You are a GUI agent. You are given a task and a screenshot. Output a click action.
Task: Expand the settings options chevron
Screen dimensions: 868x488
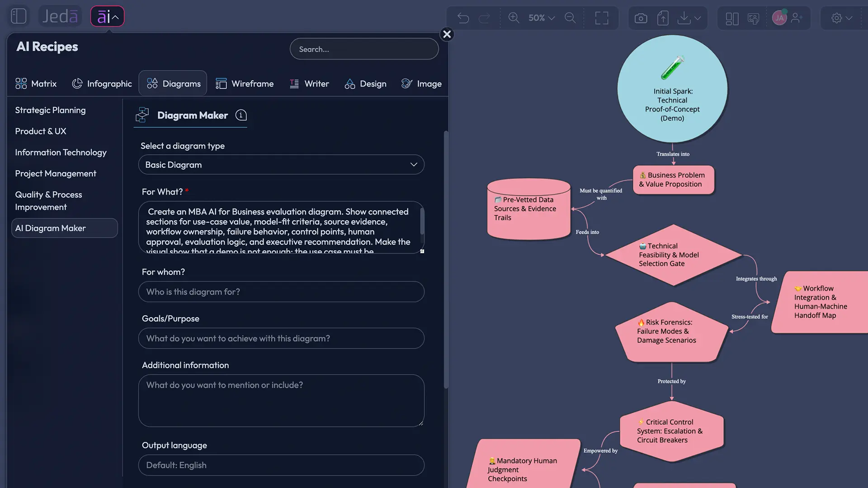(849, 18)
